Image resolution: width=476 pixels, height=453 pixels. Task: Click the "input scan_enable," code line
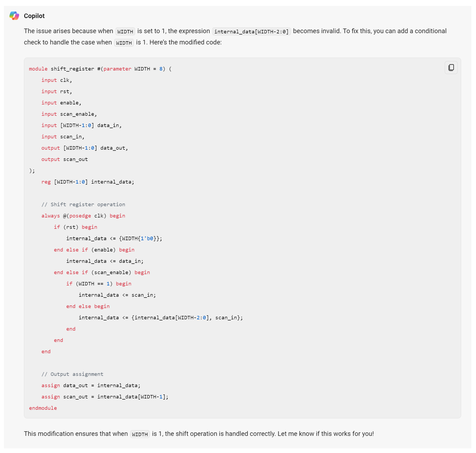69,114
